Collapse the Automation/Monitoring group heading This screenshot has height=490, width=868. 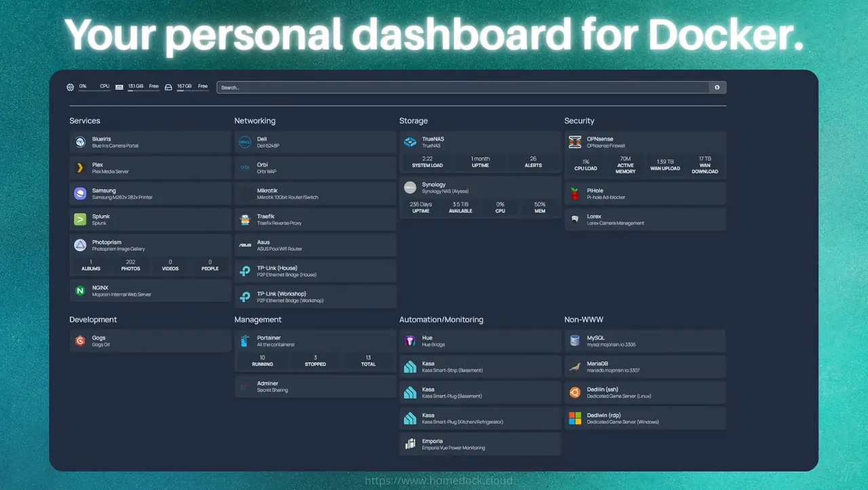441,319
